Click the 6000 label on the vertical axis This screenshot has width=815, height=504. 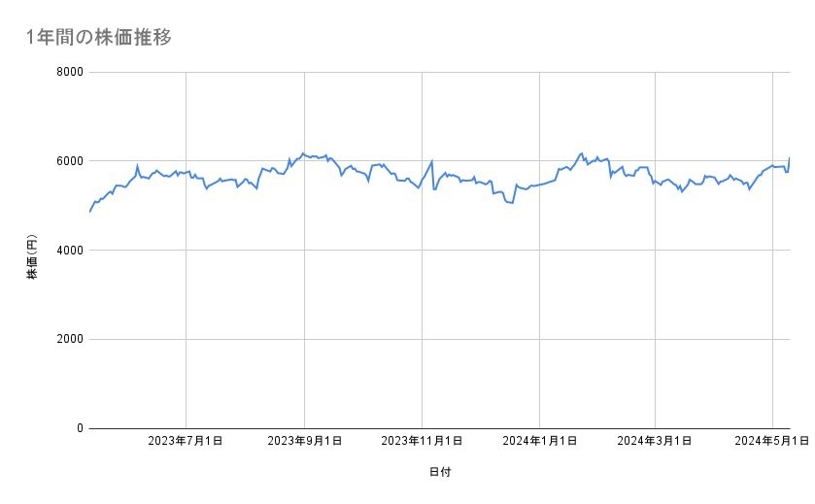(x=68, y=161)
